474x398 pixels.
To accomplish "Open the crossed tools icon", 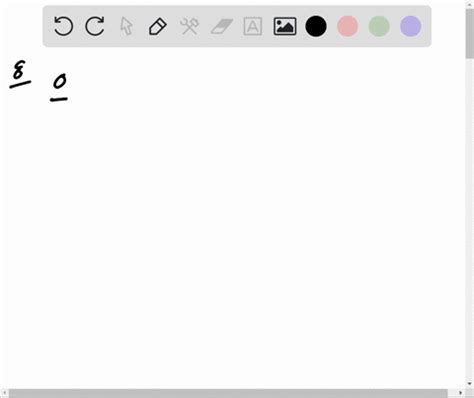I will click(189, 26).
